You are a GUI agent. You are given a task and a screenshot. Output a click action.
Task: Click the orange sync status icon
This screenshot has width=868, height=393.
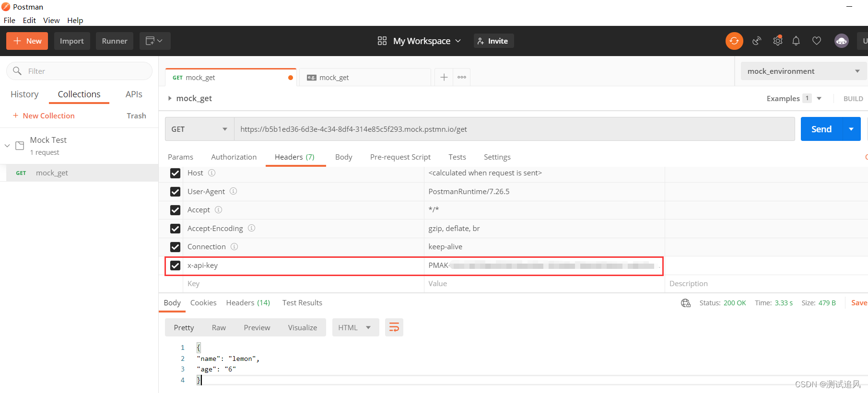coord(734,41)
